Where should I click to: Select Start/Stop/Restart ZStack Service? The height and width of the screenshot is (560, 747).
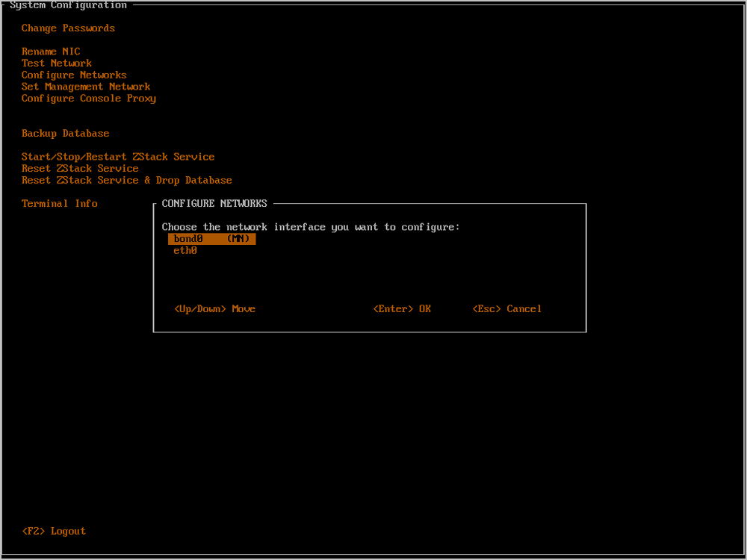coord(118,157)
